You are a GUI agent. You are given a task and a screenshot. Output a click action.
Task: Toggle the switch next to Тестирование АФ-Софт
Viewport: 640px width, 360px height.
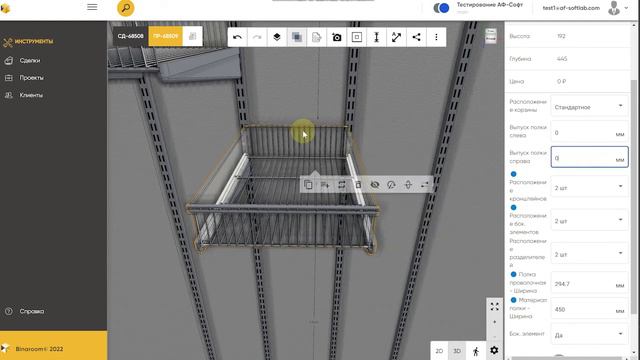[x=441, y=8]
